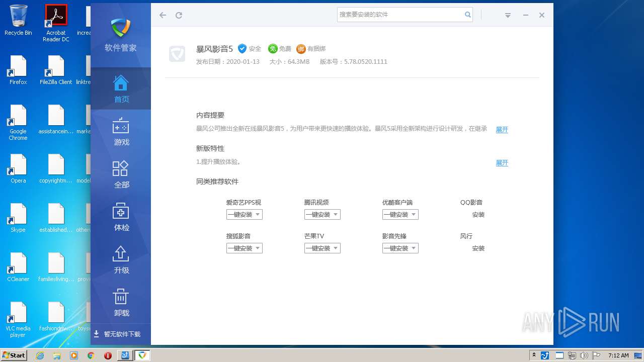Screen dimensions: 644x362
Task: Click the 芒果TV software name
Action: [314, 236]
